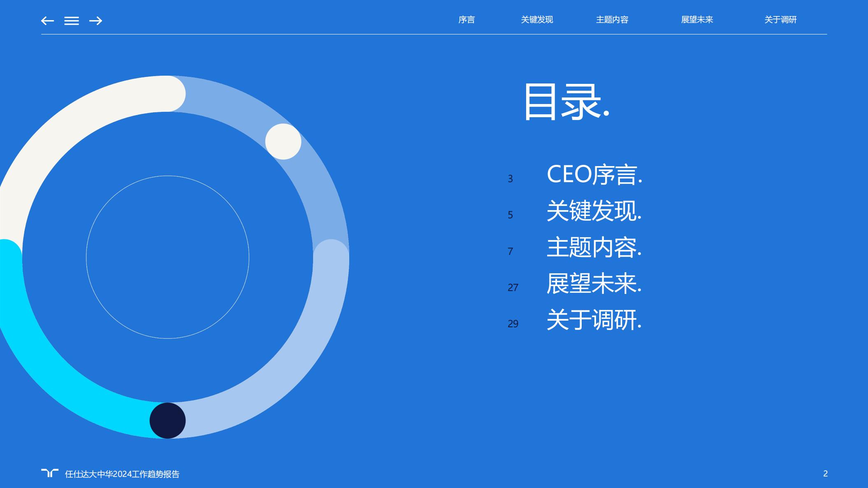The height and width of the screenshot is (488, 868).
Task: Open the 主题内容 contents entry
Action: tap(594, 247)
